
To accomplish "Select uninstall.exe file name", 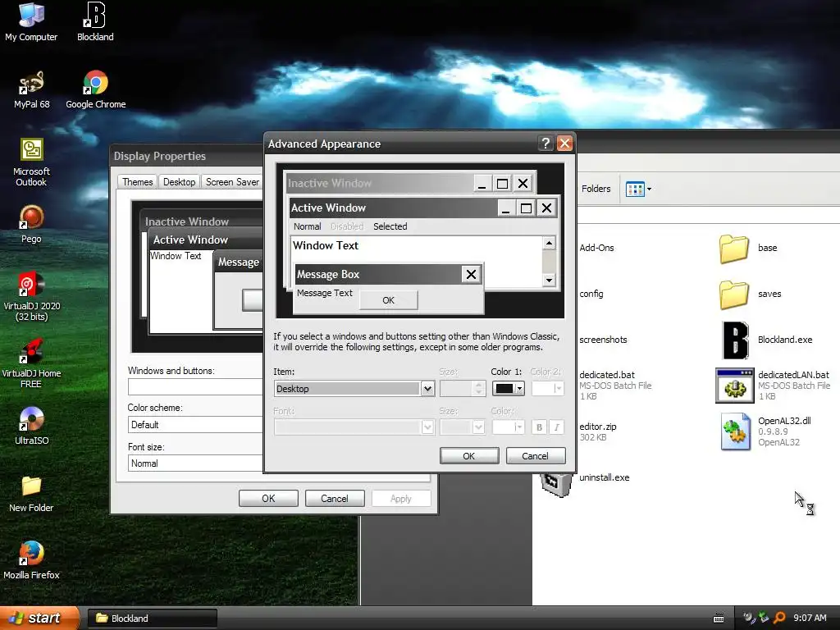I will 604,477.
